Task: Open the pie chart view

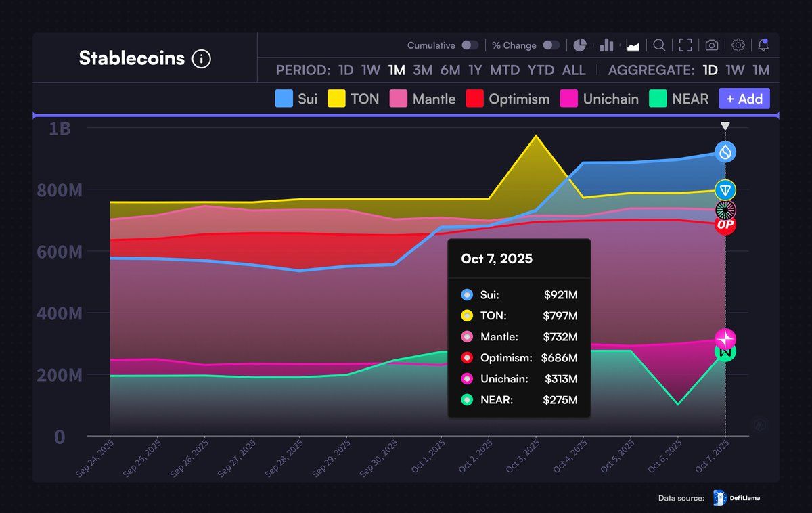Action: pyautogui.click(x=579, y=45)
